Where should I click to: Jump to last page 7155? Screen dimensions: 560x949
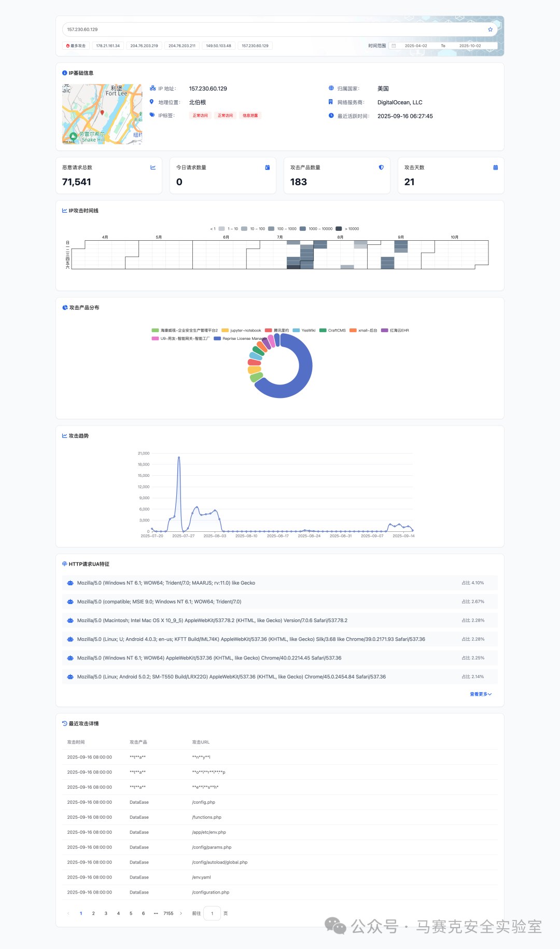click(x=169, y=913)
